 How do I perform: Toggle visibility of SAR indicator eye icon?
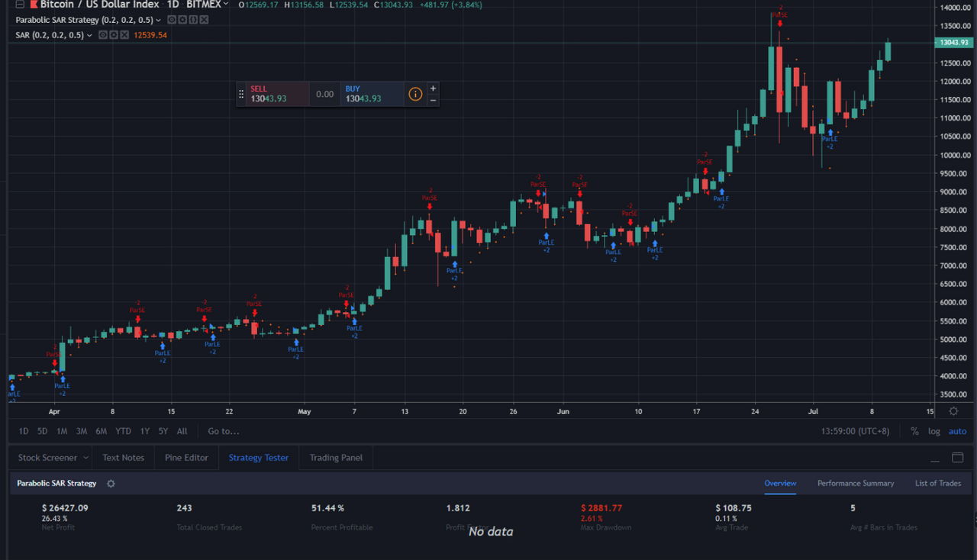click(103, 35)
